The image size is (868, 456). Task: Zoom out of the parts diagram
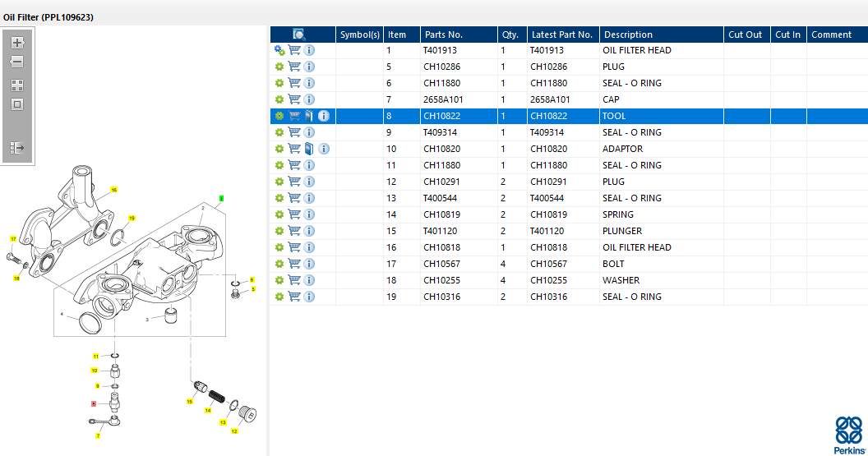click(x=17, y=62)
